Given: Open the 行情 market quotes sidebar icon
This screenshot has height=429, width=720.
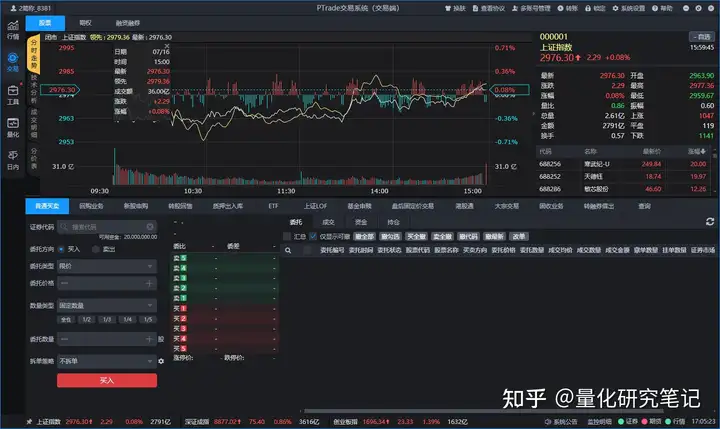Looking at the screenshot, I should point(13,30).
